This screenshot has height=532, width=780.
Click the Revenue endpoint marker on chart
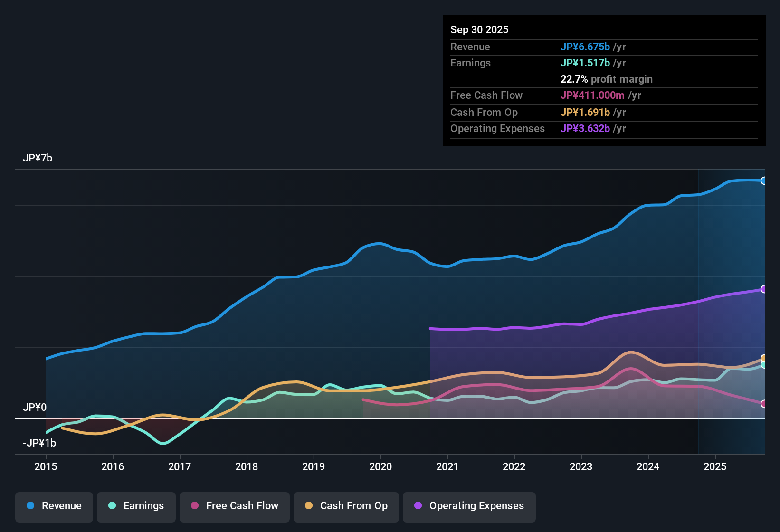click(x=764, y=180)
